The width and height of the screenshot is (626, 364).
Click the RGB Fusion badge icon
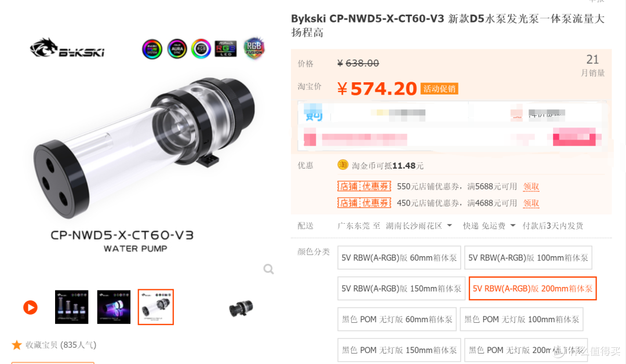[x=254, y=49]
